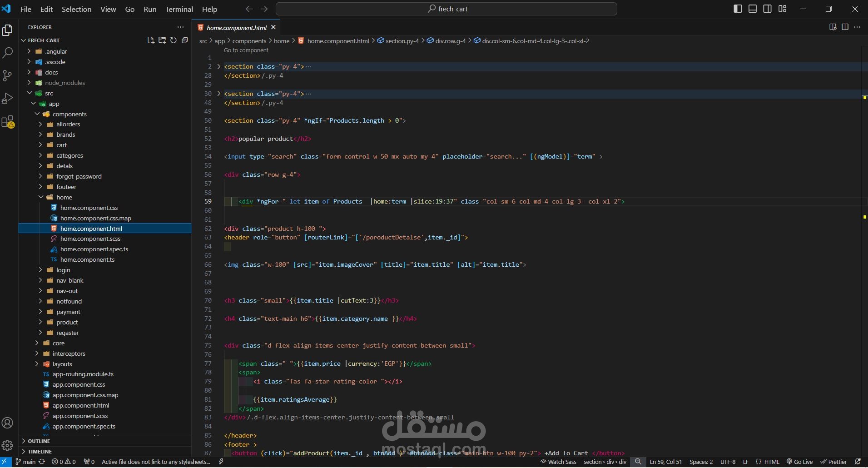Click the zoom magnifier status item
868x468 pixels.
[638, 462]
